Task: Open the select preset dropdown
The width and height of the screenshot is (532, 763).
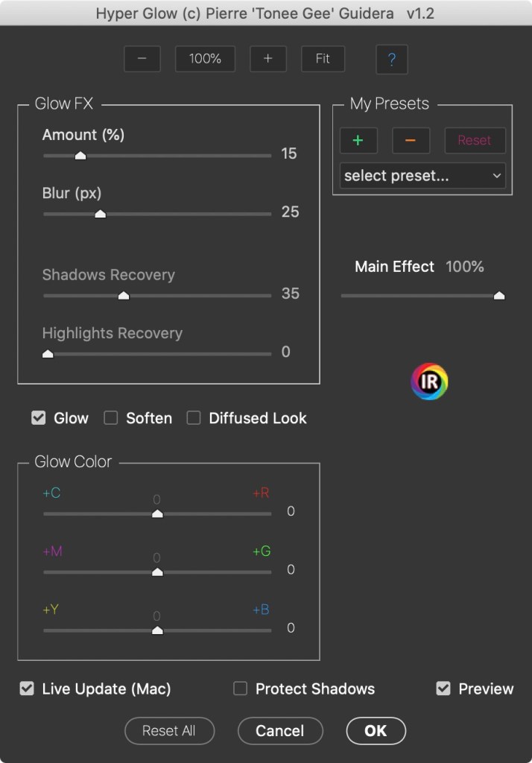Action: coord(422,176)
